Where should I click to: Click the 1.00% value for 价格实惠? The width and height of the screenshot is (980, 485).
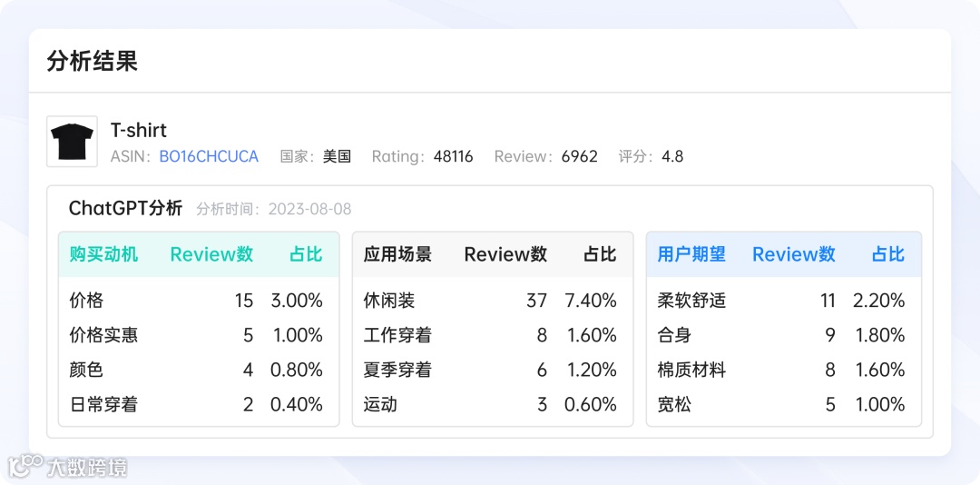pos(299,335)
